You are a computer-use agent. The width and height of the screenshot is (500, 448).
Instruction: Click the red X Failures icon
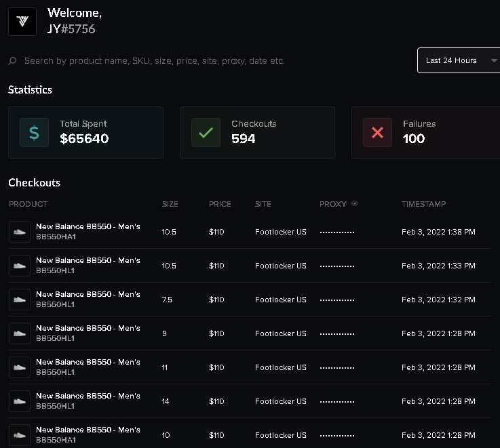(378, 133)
